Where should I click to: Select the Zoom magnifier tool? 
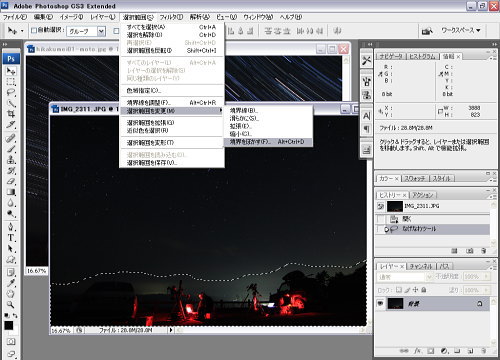pos(11,304)
